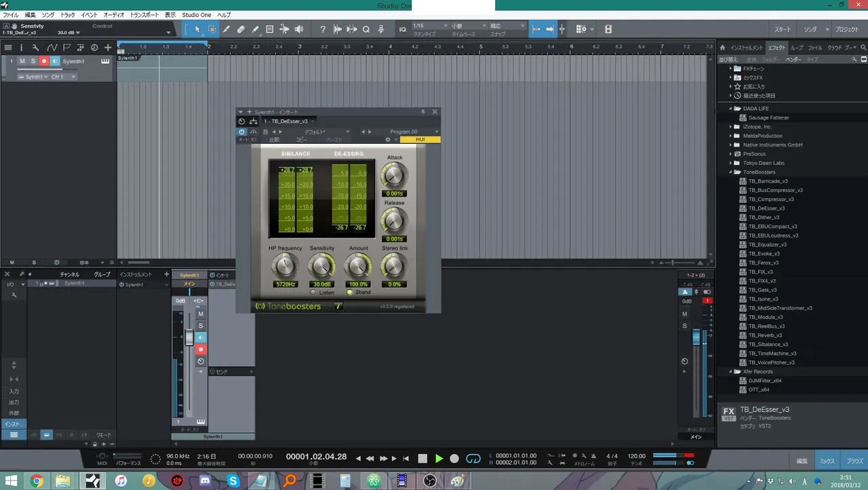
Task: Open the トランスポート menu
Action: [144, 15]
